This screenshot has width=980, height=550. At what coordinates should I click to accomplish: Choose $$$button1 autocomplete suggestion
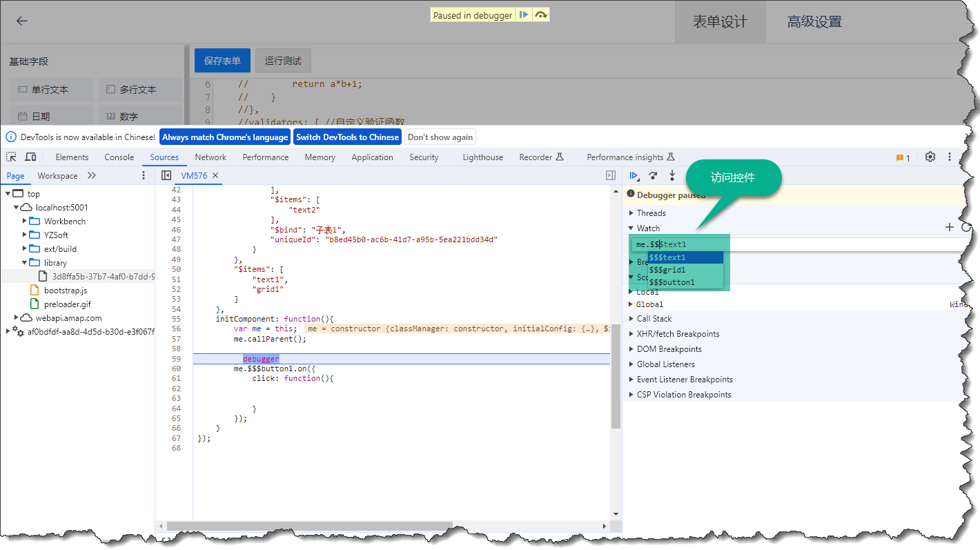coord(685,282)
